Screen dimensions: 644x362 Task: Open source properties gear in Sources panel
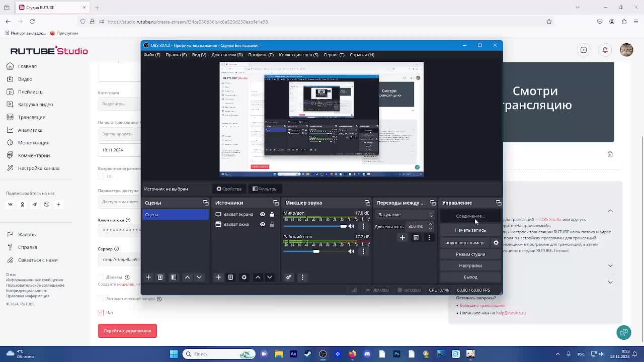244,277
